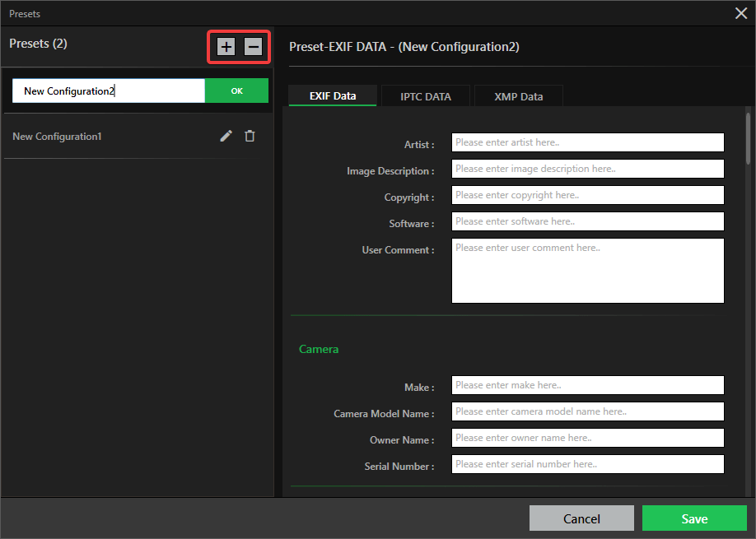This screenshot has width=756, height=539.
Task: Delete New Configuration1 with the trash icon
Action: [250, 136]
